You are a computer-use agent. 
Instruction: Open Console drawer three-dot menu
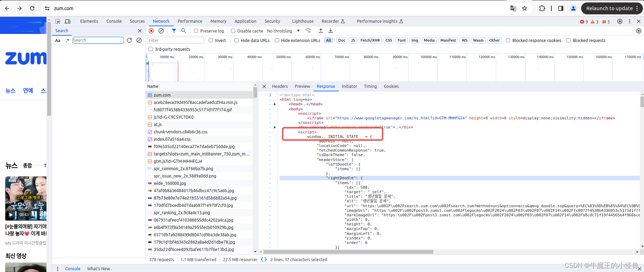[x=58, y=268]
